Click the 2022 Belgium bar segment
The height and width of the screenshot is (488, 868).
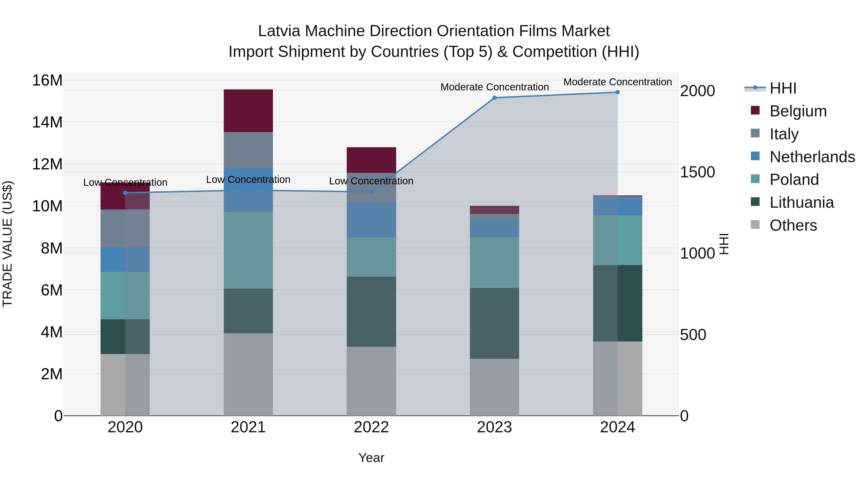coord(371,160)
